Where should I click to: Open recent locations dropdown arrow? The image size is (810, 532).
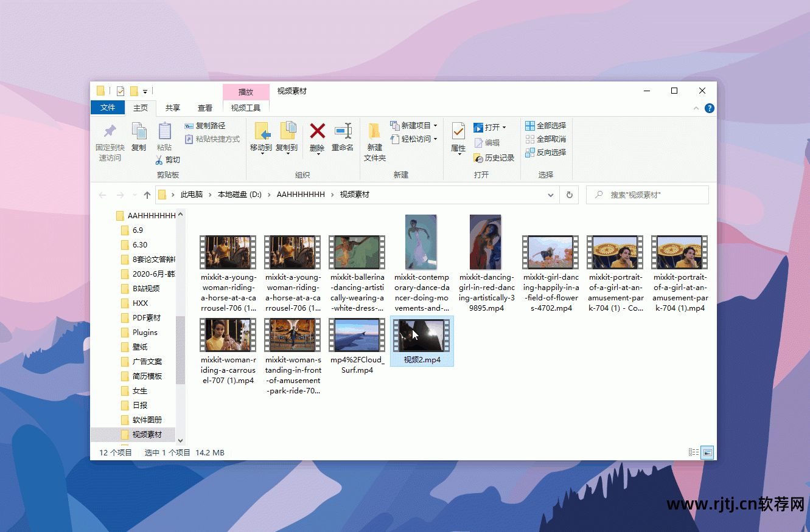134,196
